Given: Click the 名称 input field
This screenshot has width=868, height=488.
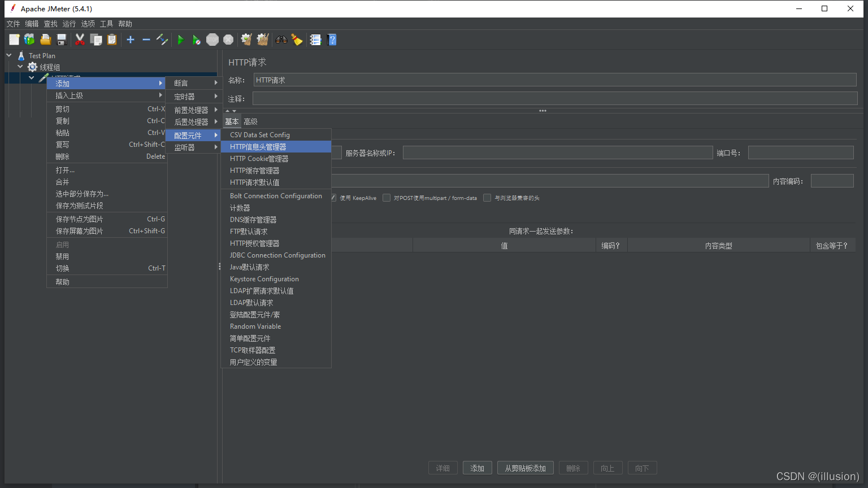Looking at the screenshot, I should pyautogui.click(x=554, y=80).
